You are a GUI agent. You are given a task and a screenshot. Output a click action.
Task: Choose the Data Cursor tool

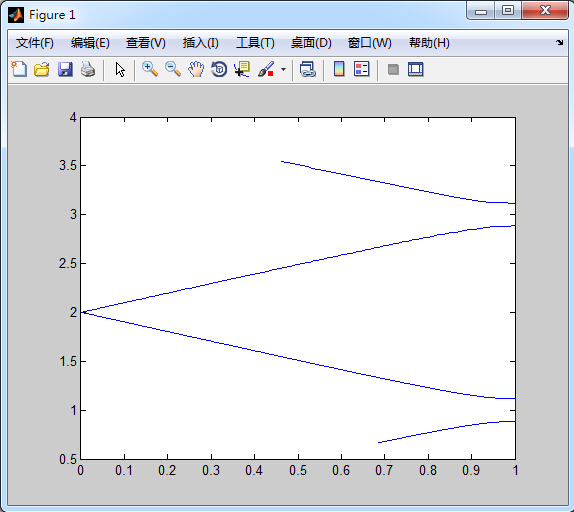pyautogui.click(x=242, y=69)
